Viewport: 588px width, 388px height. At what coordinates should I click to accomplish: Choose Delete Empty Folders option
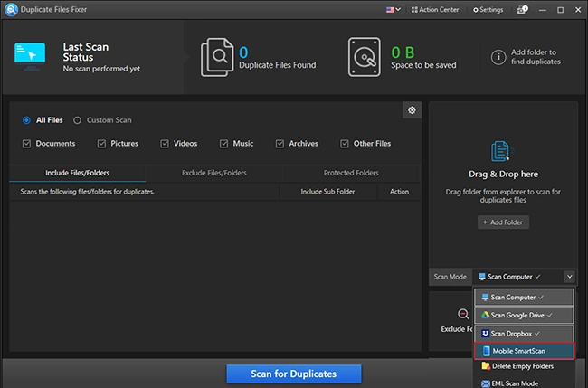click(x=524, y=366)
